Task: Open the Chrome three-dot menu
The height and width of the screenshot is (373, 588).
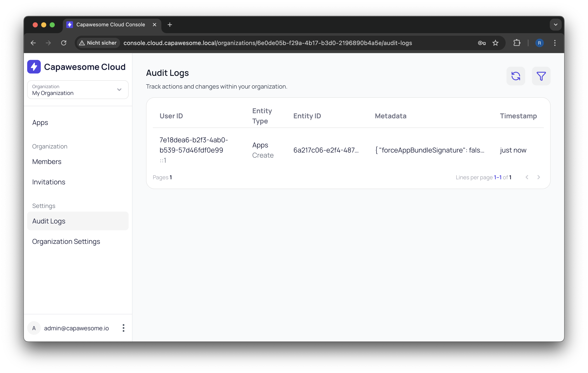Action: pyautogui.click(x=554, y=43)
